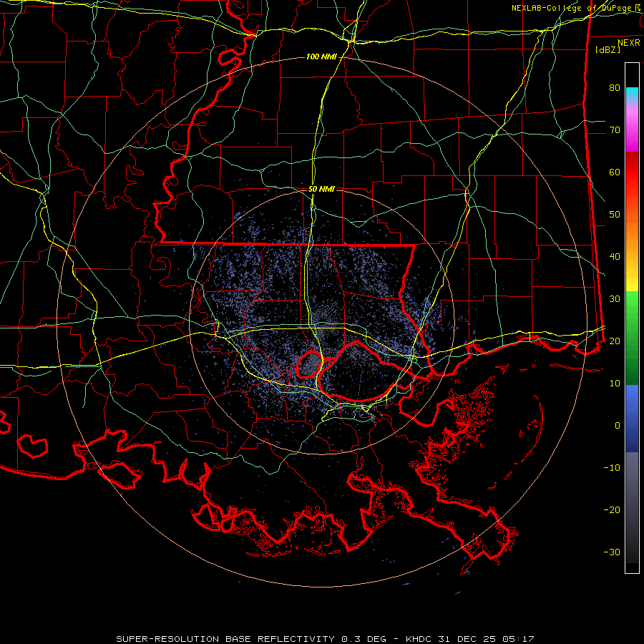The image size is (644, 644).
Task: Click the -20 dBZ legend value
Action: coord(612,510)
